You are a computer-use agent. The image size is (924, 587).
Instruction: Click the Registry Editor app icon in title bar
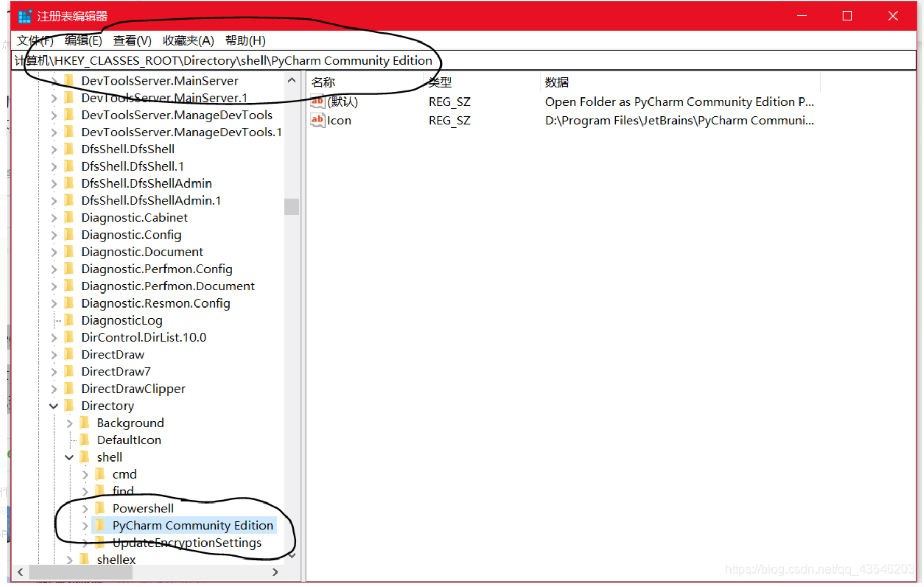tap(24, 16)
